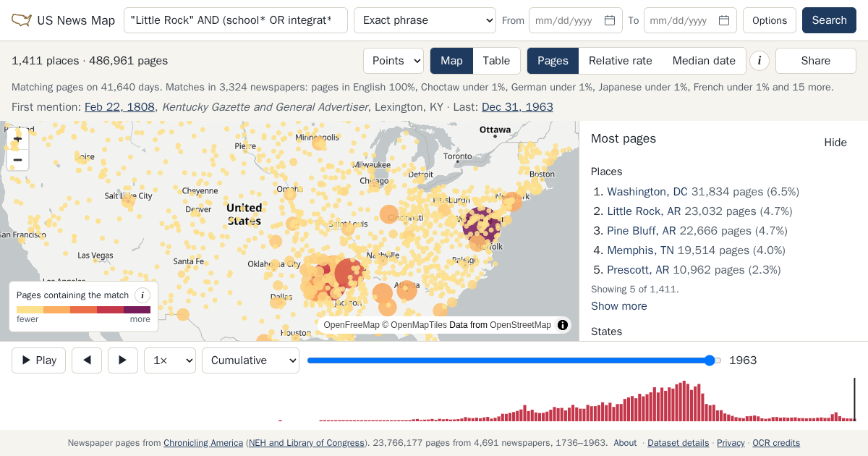Click the Share button
Screen dimensions: 868x456
(x=816, y=61)
